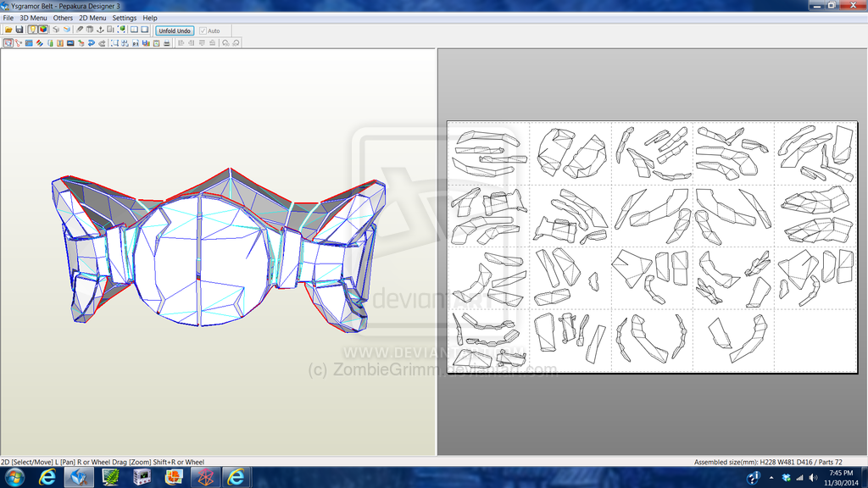Click the Pepakura Designer taskbar button
868x488 pixels.
[79, 477]
